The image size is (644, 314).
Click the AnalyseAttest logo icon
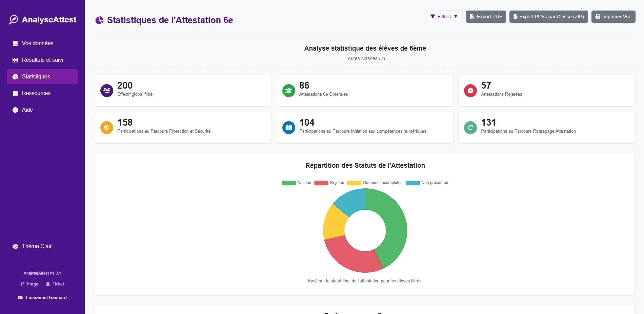coord(14,20)
